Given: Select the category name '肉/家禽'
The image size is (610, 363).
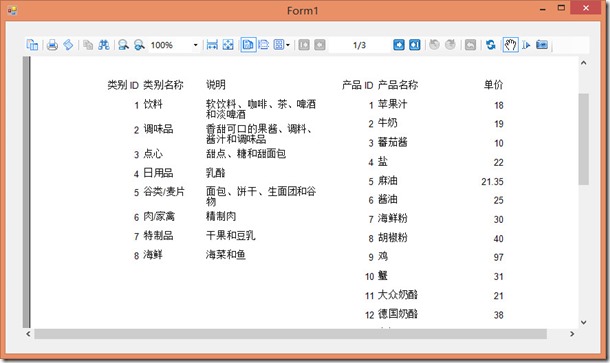Looking at the screenshot, I should coord(159,216).
